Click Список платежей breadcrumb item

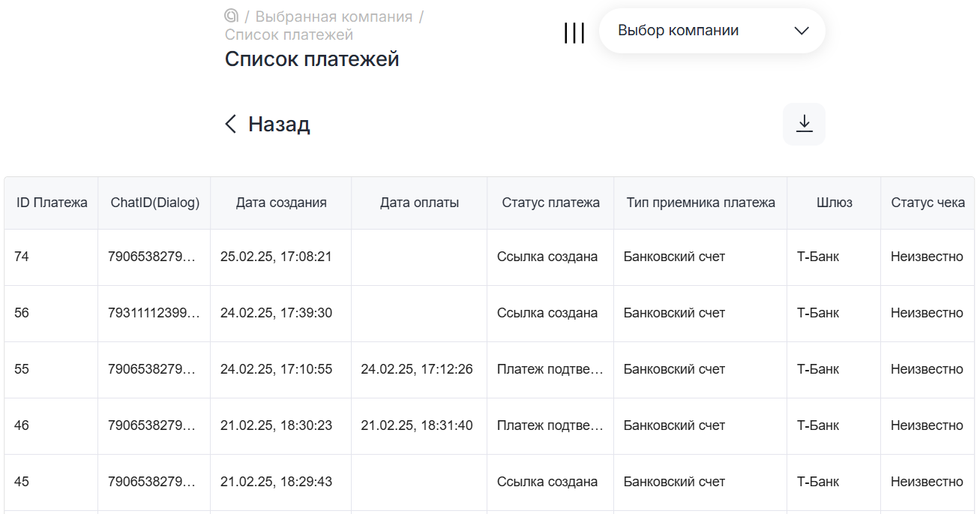[289, 35]
